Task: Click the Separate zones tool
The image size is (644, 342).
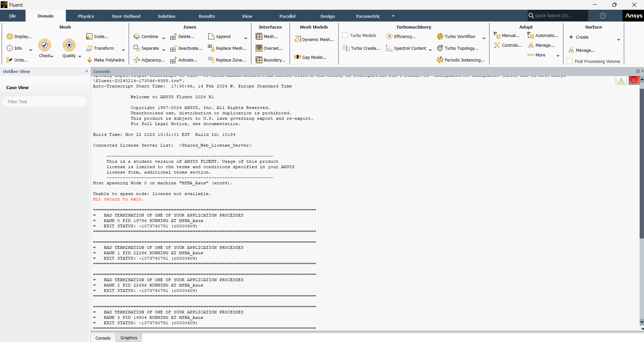Action: tap(146, 48)
